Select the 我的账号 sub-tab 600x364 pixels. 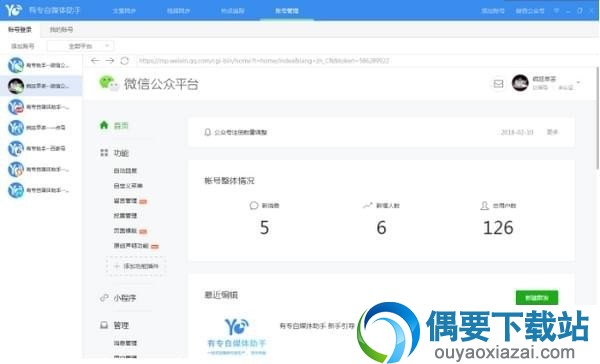(x=61, y=29)
